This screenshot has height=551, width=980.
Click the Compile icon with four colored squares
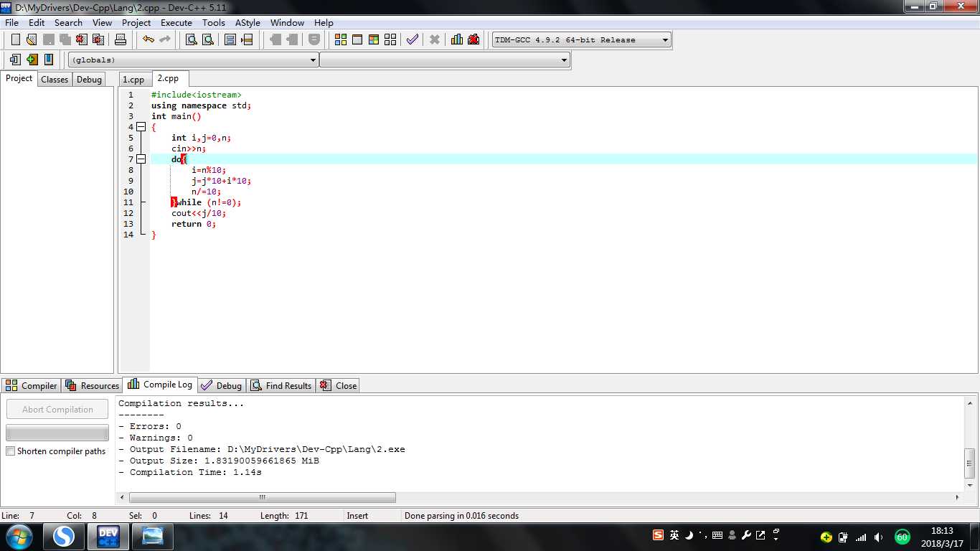pyautogui.click(x=341, y=39)
